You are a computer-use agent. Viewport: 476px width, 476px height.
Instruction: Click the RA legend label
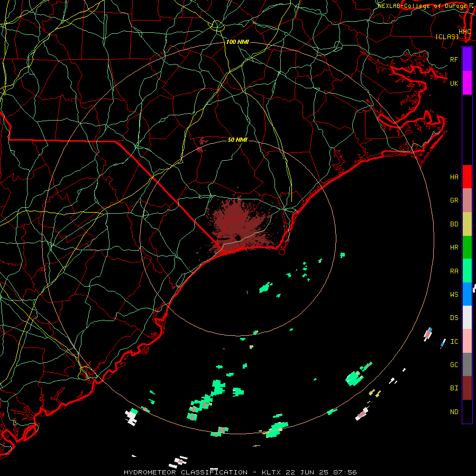point(454,271)
